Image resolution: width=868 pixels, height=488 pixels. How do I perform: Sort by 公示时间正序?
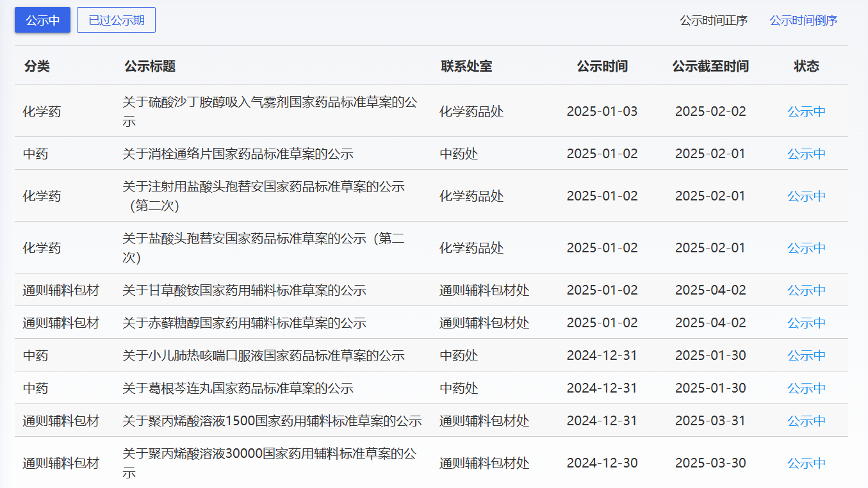[713, 20]
